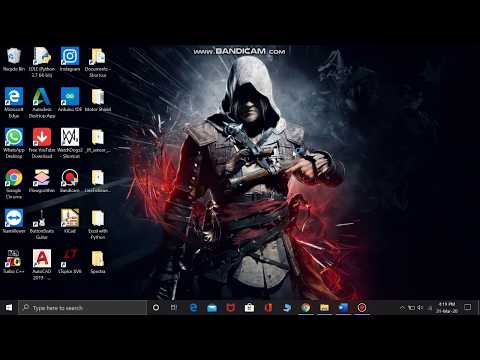This screenshot has width=480, height=360.
Task: Open Task View on the taskbar
Action: coord(174,308)
